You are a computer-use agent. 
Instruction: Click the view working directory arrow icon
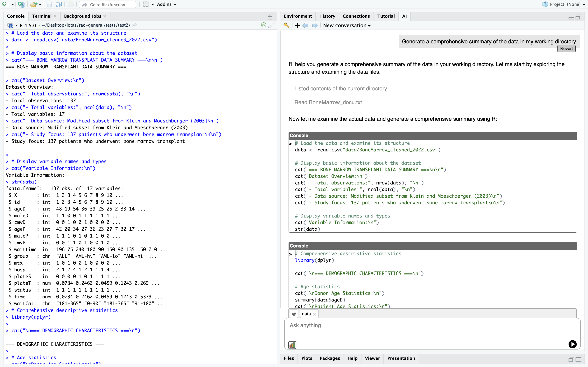point(135,25)
